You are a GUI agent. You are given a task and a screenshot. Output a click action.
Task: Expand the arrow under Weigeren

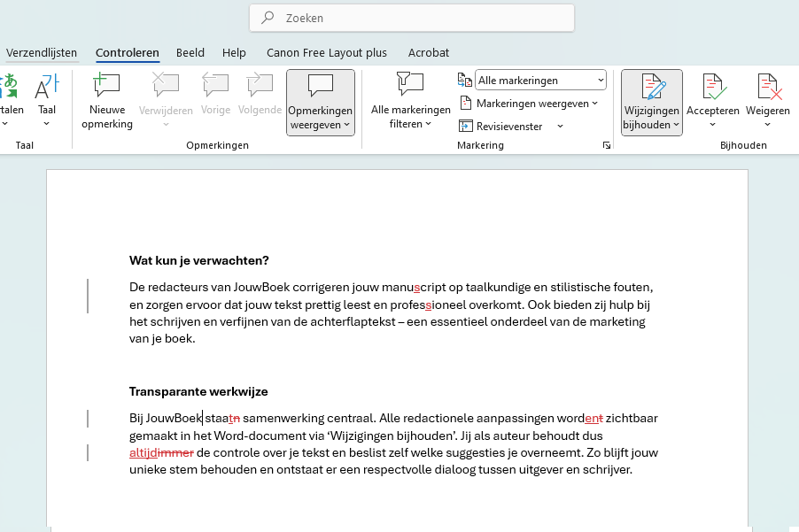coord(767,124)
